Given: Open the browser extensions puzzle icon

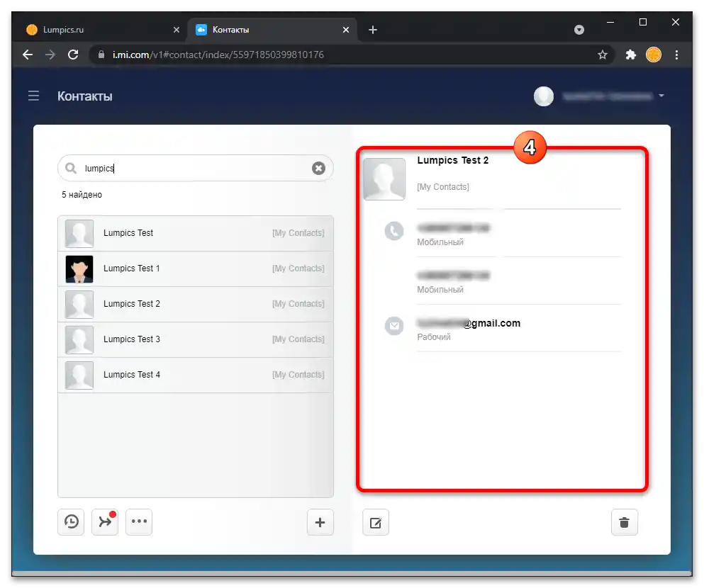Looking at the screenshot, I should (631, 55).
